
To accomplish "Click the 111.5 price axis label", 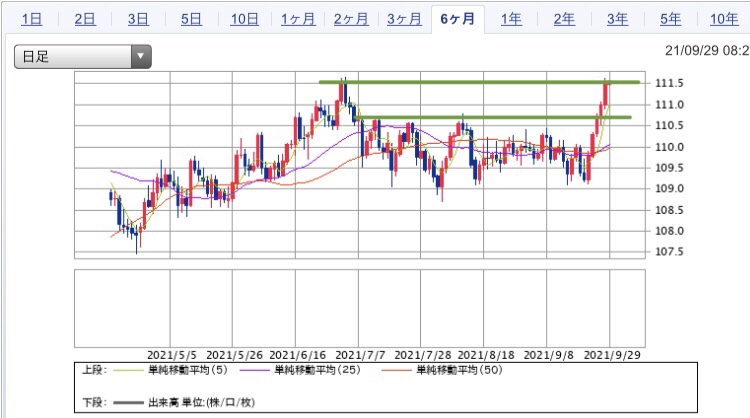I will click(669, 83).
